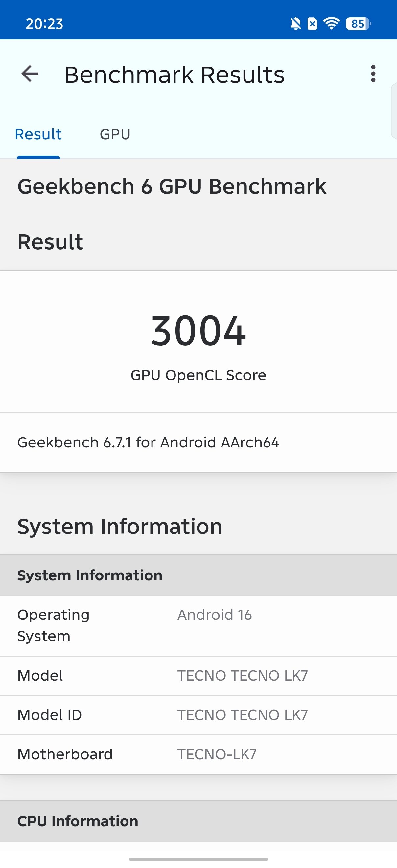Select the Result tab
Viewport: 397px width, 868px height.
[38, 134]
